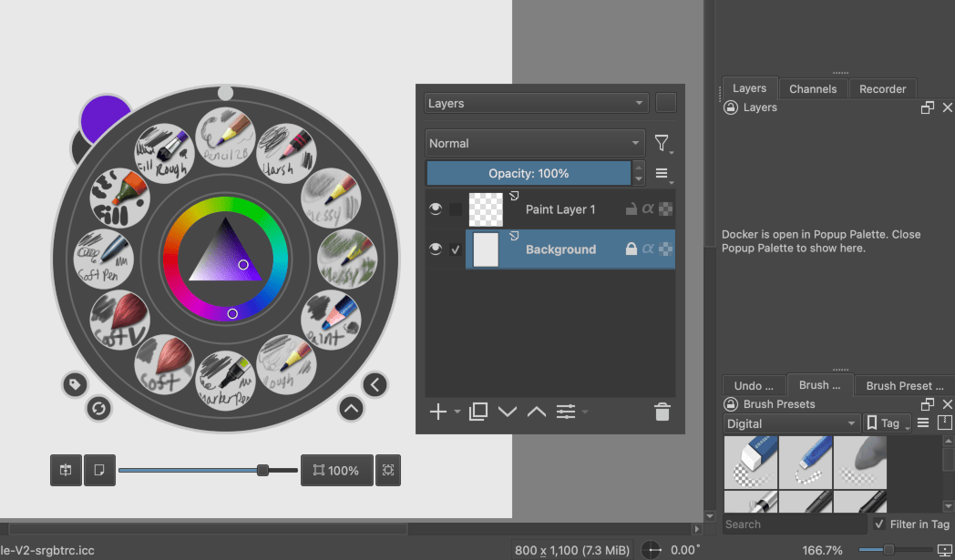Open the Digital brush tag dropdown
The height and width of the screenshot is (560, 955).
click(791, 423)
